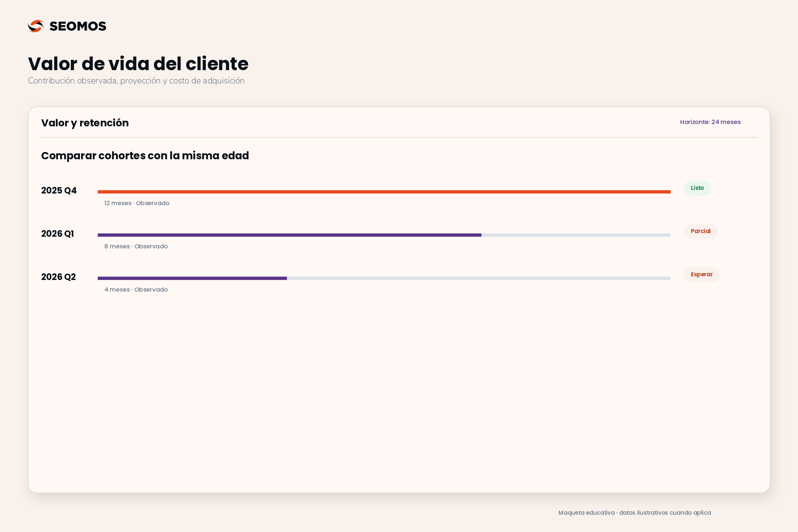Screen dimensions: 798x532
Task: Click 'Comparar cohortes con la misma edad' heading
Action: (x=145, y=156)
